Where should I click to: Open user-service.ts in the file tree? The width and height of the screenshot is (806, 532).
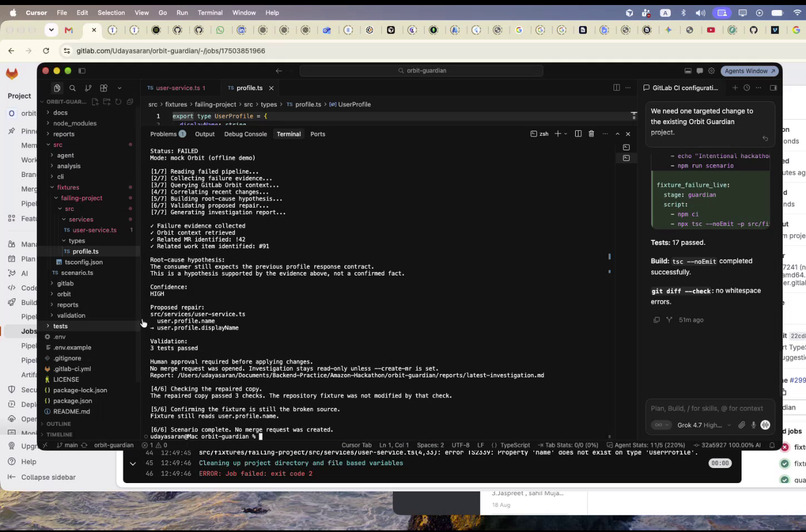click(x=94, y=230)
